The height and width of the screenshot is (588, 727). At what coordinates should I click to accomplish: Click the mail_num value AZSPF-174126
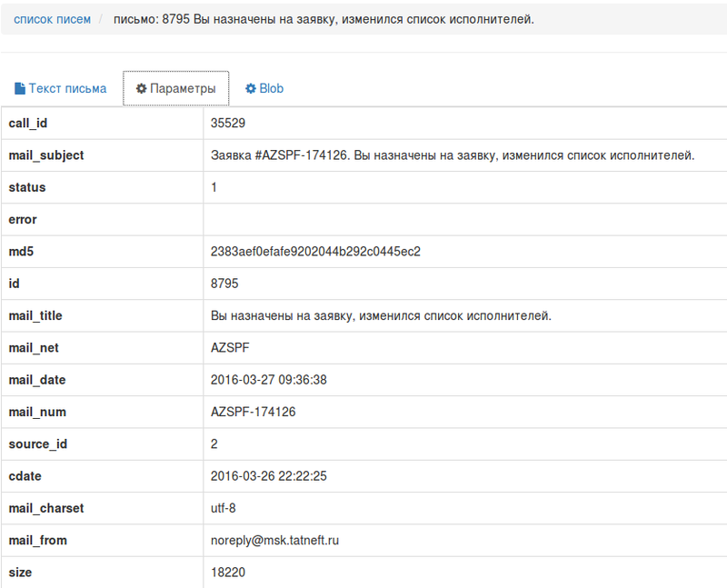253,413
